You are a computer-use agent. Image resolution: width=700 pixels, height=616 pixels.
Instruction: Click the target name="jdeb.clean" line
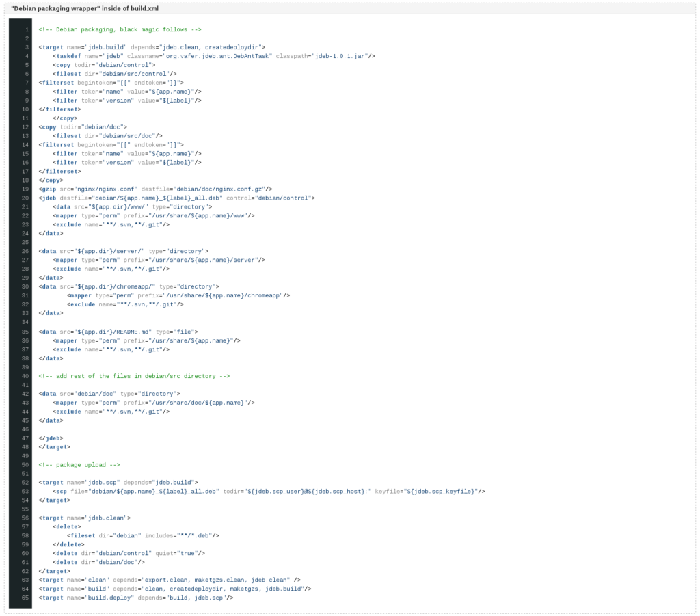[84, 518]
